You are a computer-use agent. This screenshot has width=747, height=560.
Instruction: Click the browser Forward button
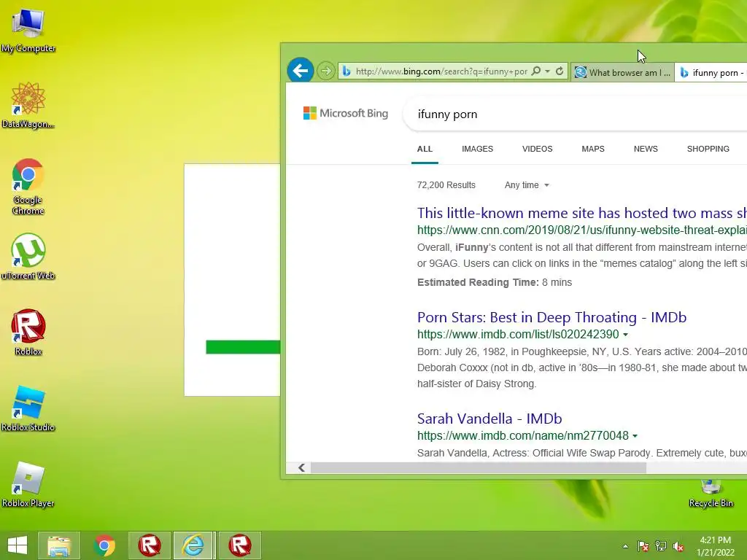coord(326,71)
